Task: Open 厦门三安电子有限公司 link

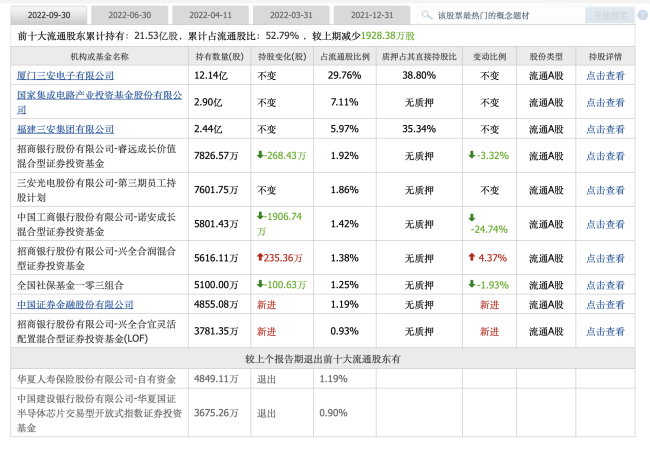Action: [65, 75]
